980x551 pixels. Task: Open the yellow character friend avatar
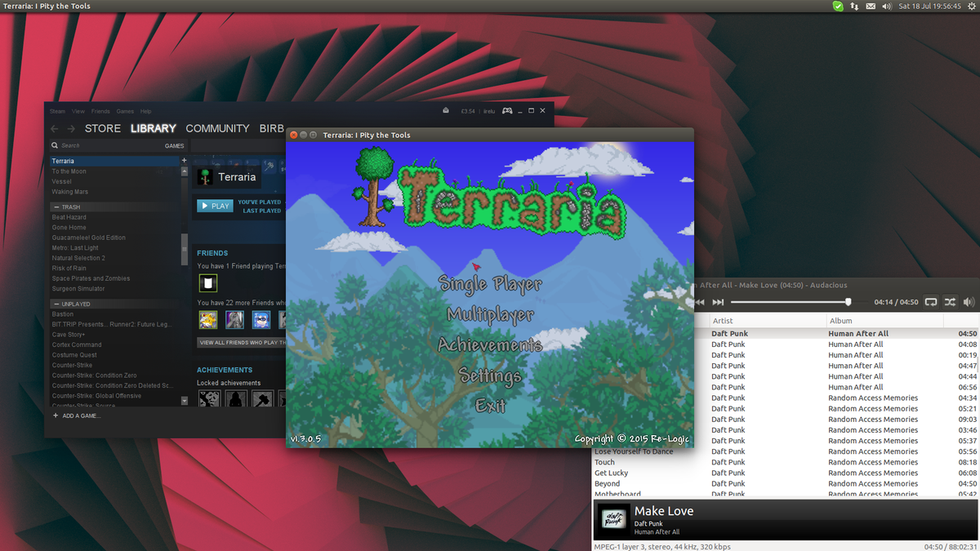point(208,319)
